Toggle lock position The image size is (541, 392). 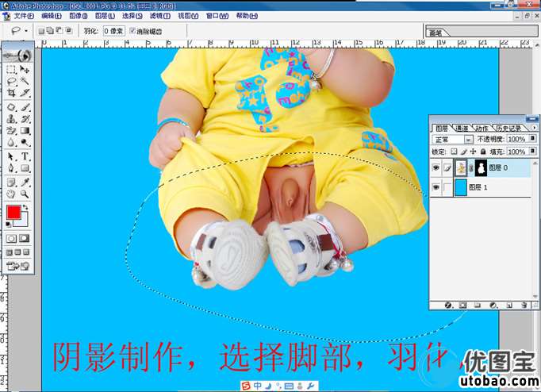[x=473, y=152]
